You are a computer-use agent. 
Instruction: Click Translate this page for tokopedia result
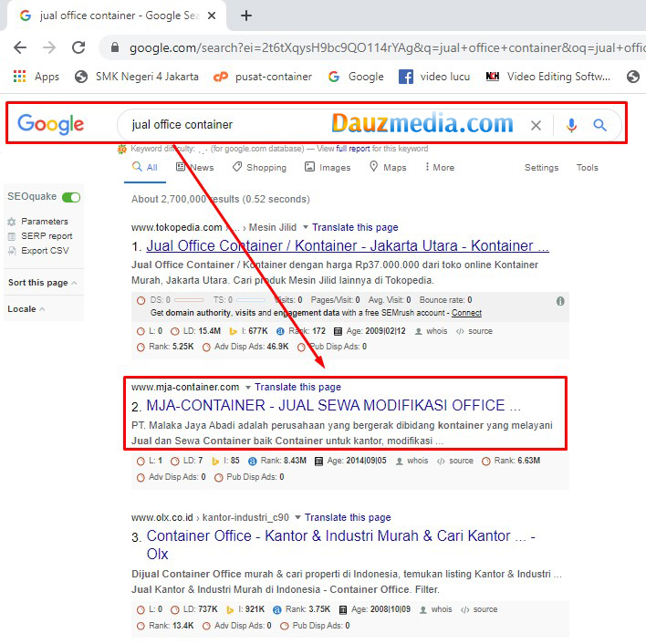coord(355,227)
